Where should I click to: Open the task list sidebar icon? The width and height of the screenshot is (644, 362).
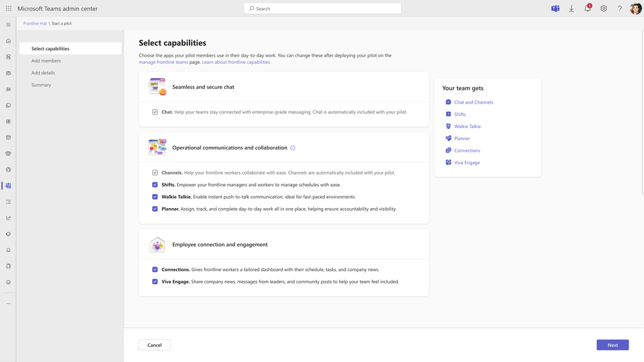(8, 202)
